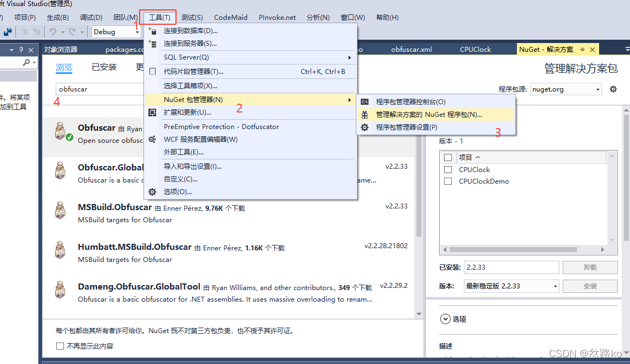Open the document tabs overflow arrow

627,49
